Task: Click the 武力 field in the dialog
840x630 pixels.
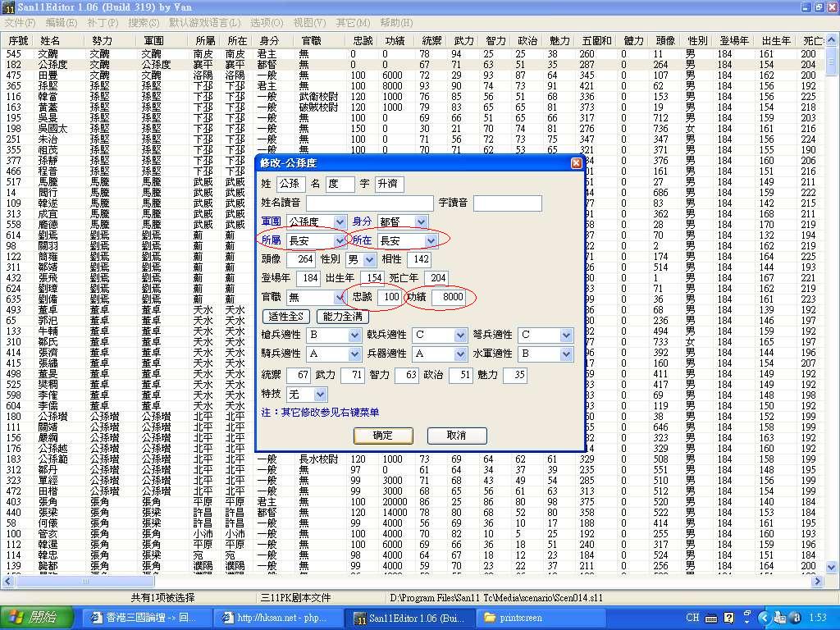Action: (353, 375)
